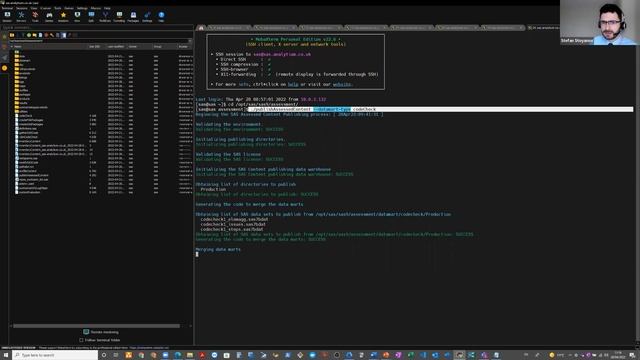
Task: Open the Settings toolbar icon
Action: (147, 16)
